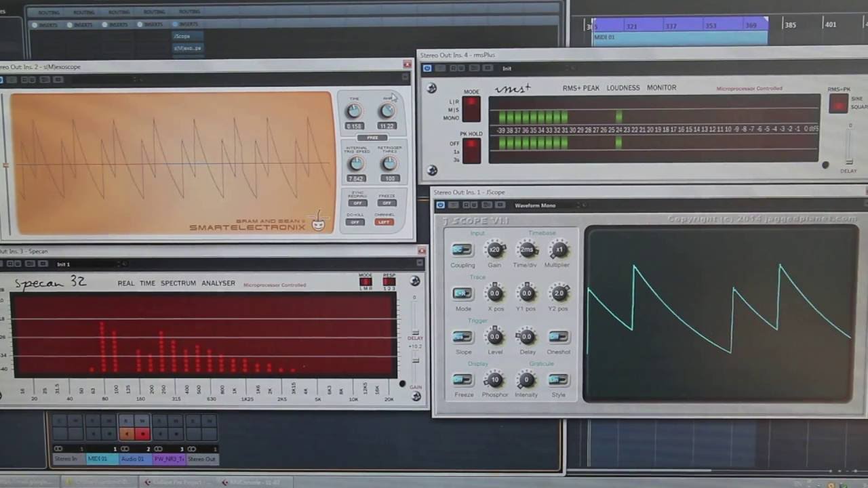The height and width of the screenshot is (488, 868).
Task: Click the link icon above Stereo In channel
Action: [x=58, y=449]
